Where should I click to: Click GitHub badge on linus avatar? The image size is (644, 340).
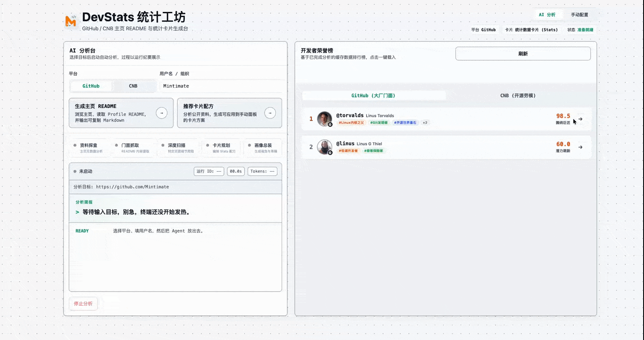[x=330, y=153]
